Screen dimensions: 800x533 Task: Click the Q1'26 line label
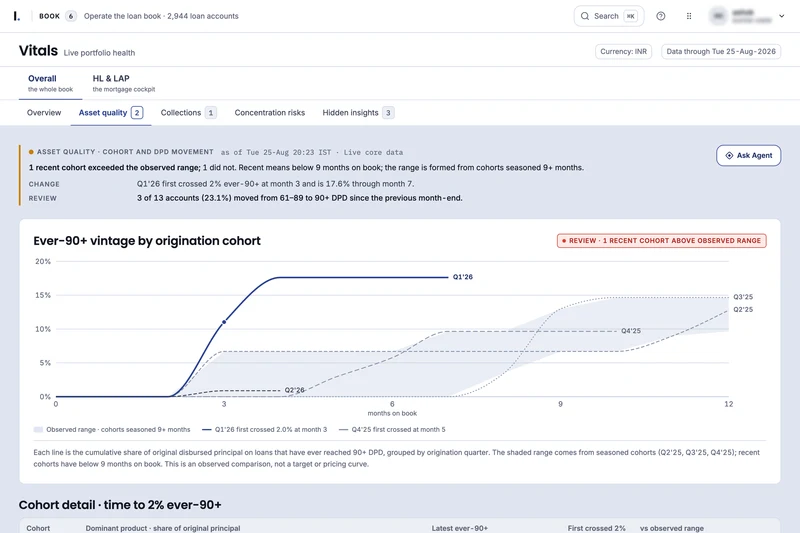tap(463, 277)
